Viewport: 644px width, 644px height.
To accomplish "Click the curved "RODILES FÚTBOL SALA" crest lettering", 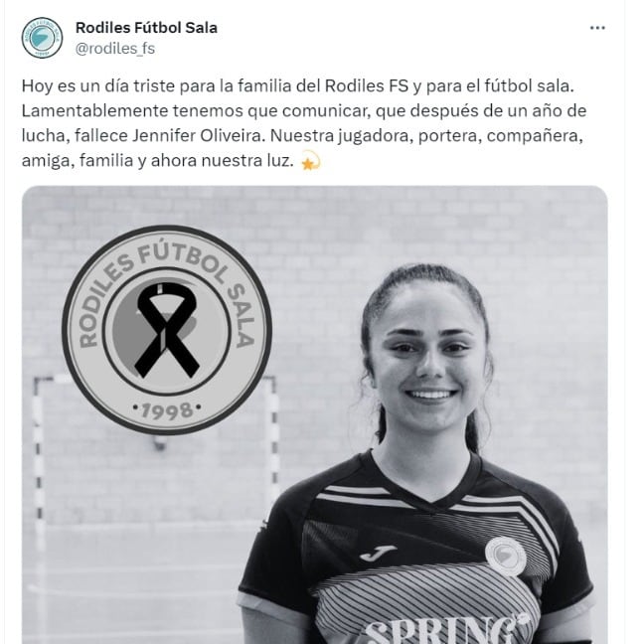I will [x=167, y=283].
